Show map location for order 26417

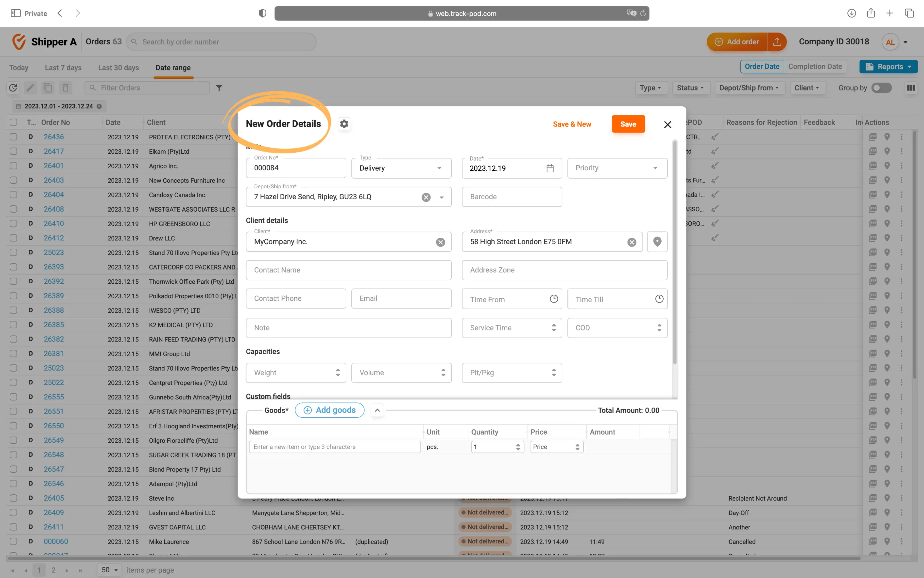(887, 151)
